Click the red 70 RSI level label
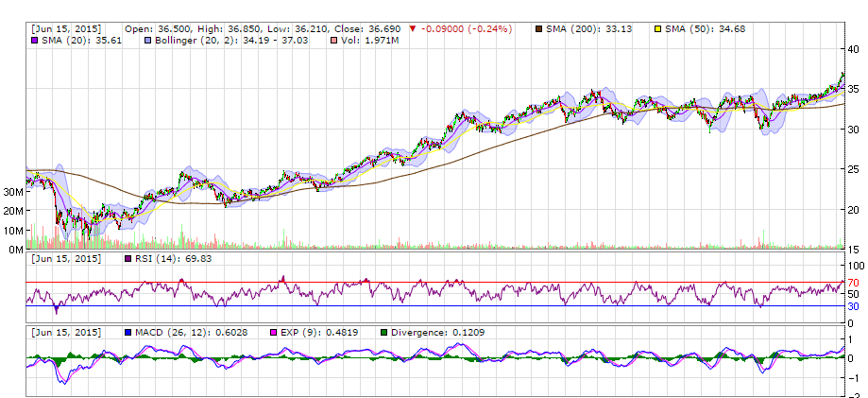This screenshot has height=398, width=868. pyautogui.click(x=853, y=282)
